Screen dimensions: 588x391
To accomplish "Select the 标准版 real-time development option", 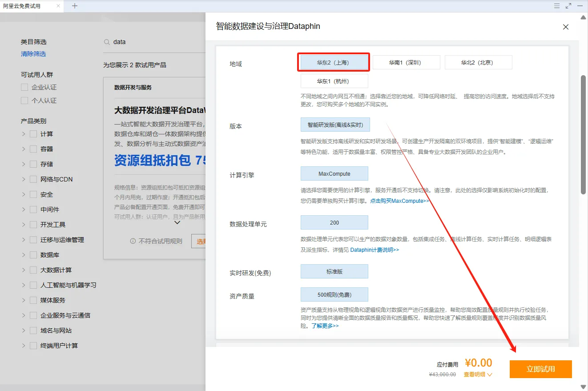I will pos(334,272).
